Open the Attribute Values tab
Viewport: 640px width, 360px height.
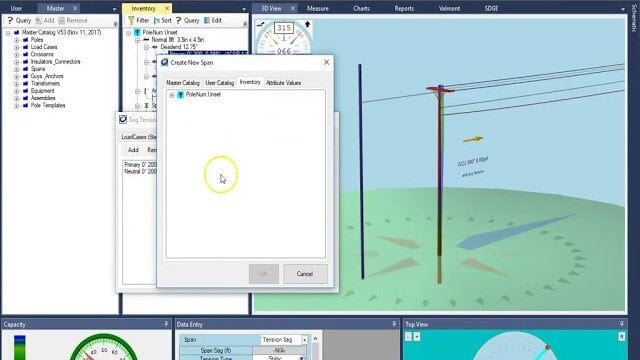[283, 83]
